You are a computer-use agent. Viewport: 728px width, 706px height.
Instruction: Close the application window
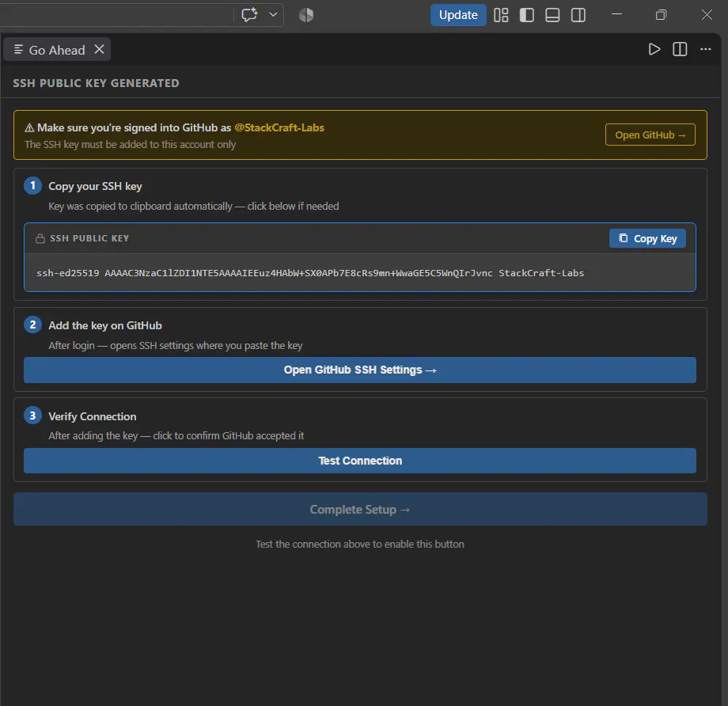pyautogui.click(x=707, y=15)
